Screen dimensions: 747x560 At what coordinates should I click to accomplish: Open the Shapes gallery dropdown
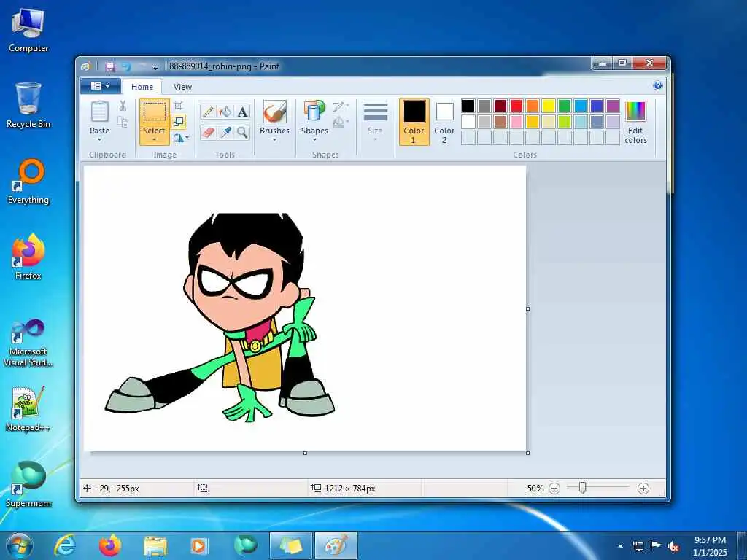coord(314,140)
